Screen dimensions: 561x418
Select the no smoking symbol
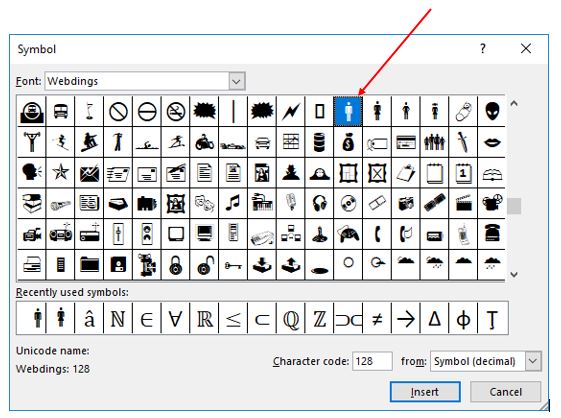click(176, 111)
